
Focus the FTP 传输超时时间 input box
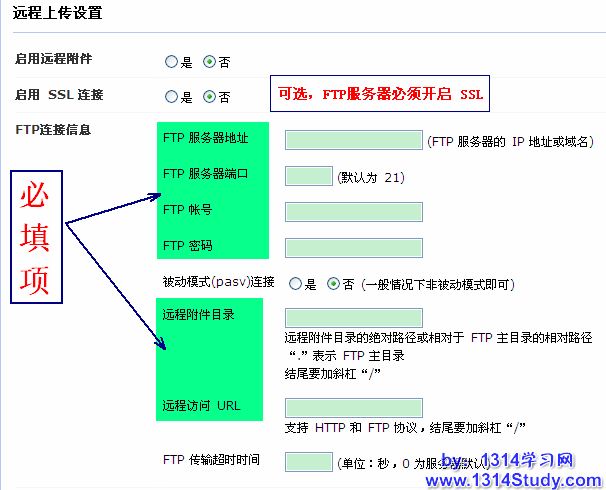pos(308,462)
